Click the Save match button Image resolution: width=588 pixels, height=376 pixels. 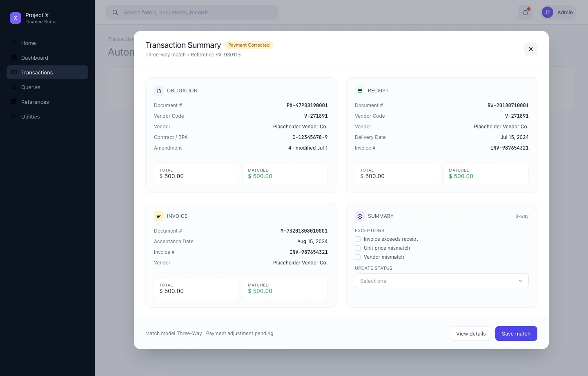[x=516, y=333]
